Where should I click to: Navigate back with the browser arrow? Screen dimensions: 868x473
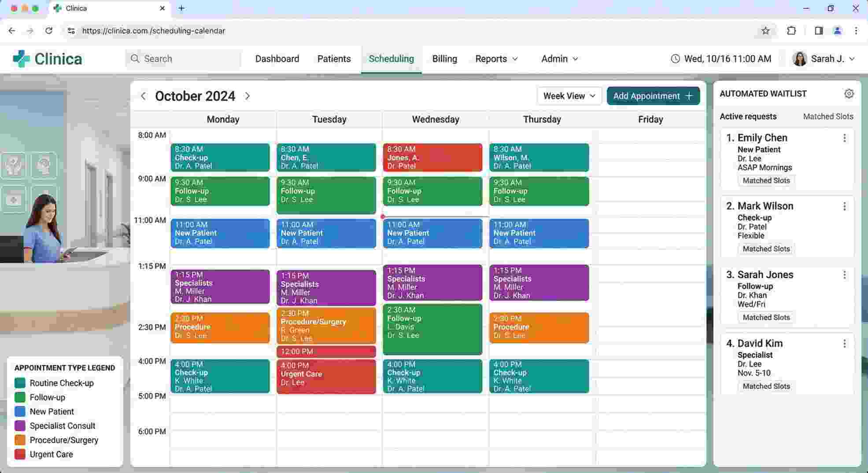pyautogui.click(x=12, y=31)
